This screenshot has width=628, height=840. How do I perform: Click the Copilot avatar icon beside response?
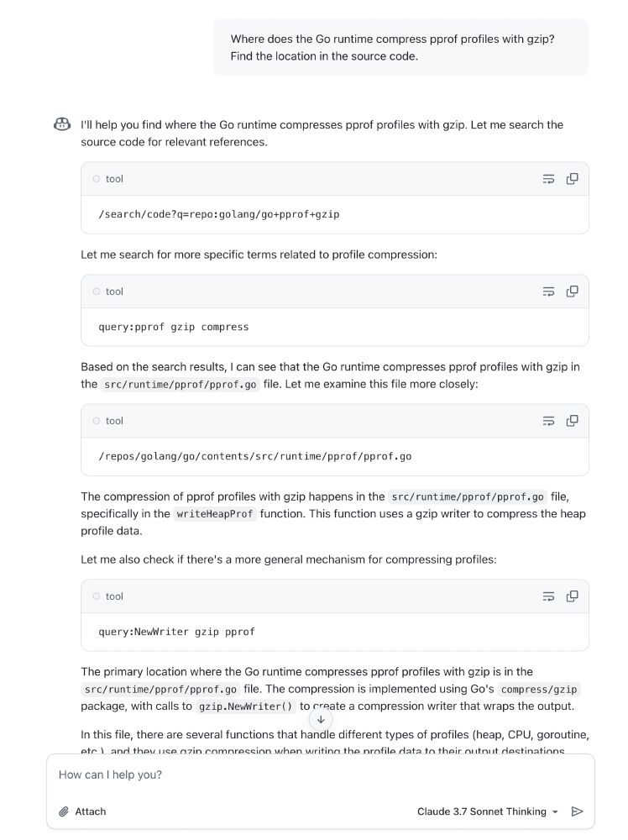(x=62, y=125)
